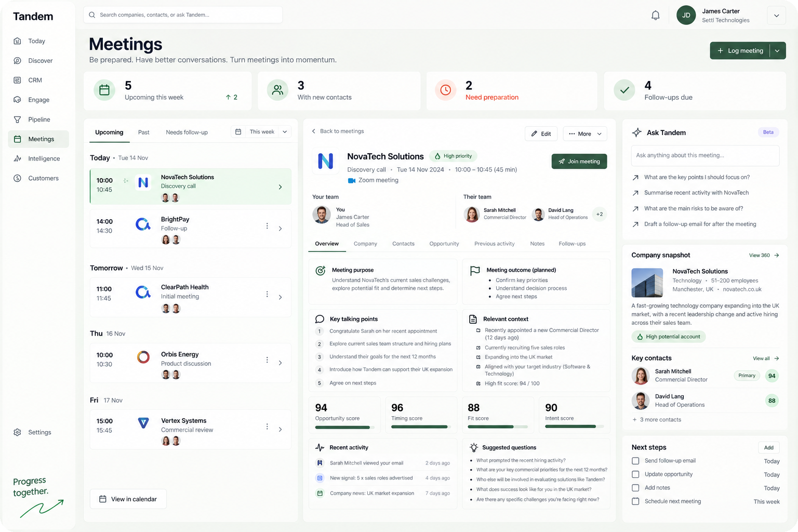Select the Previous activity tab
This screenshot has height=532, width=798.
pyautogui.click(x=494, y=244)
